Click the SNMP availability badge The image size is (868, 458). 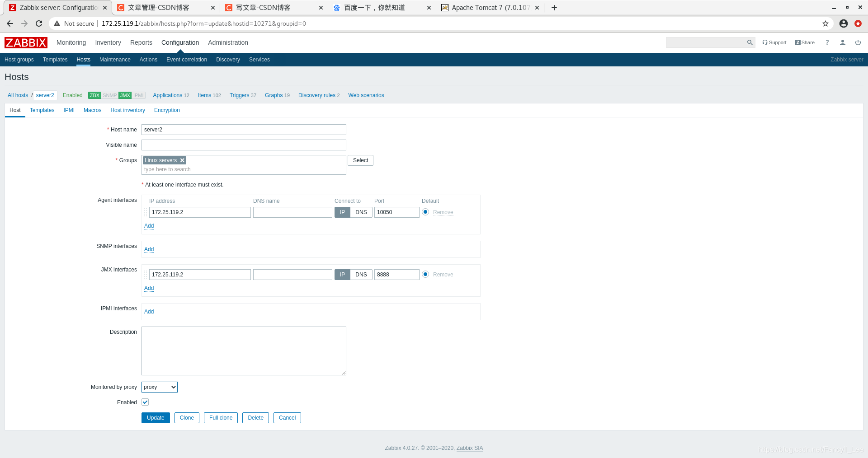pos(110,95)
